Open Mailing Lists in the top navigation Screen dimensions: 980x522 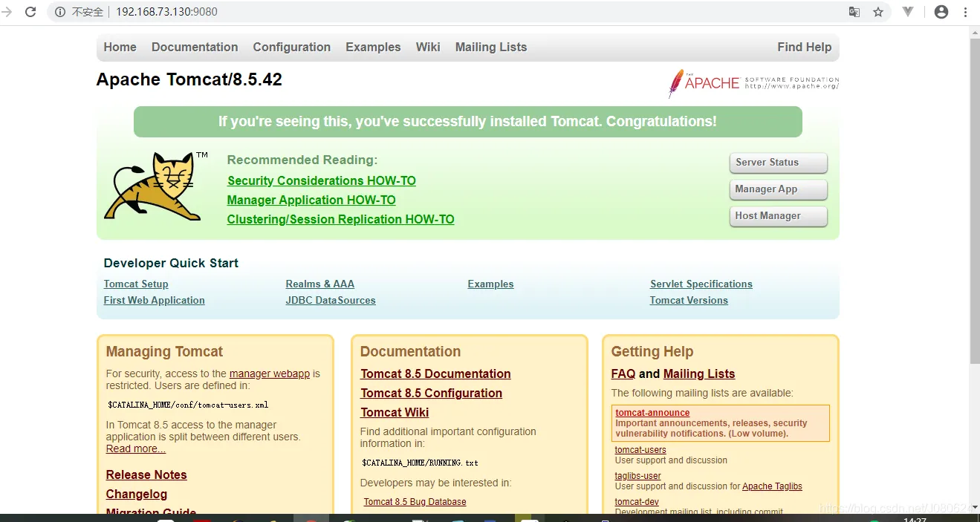491,47
